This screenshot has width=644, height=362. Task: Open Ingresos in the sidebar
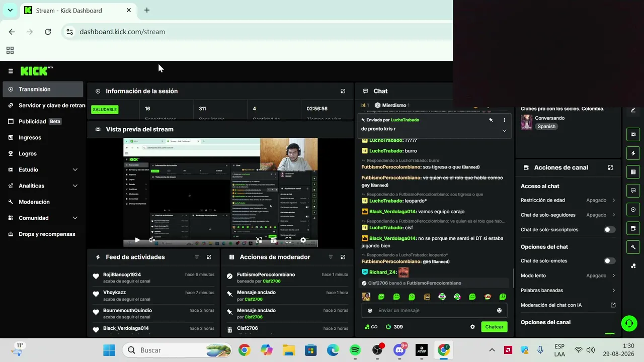coord(43,138)
